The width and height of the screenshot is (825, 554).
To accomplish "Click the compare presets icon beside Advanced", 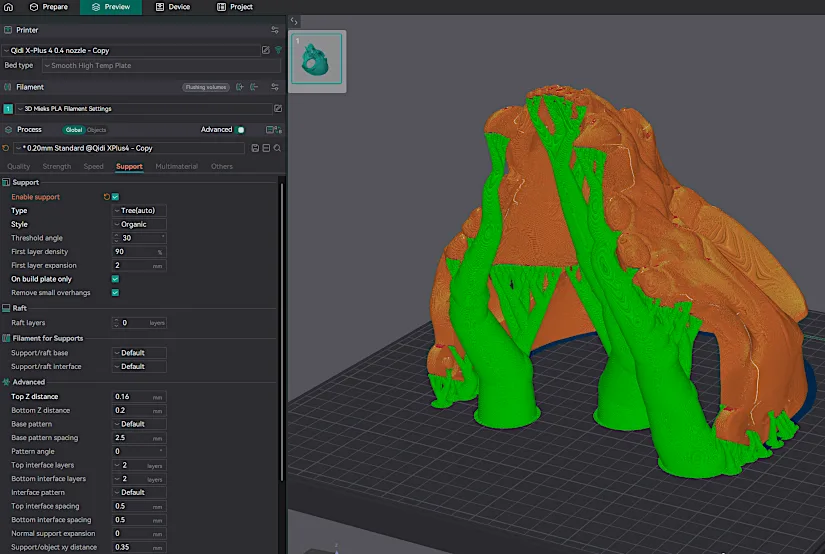I will click(274, 129).
